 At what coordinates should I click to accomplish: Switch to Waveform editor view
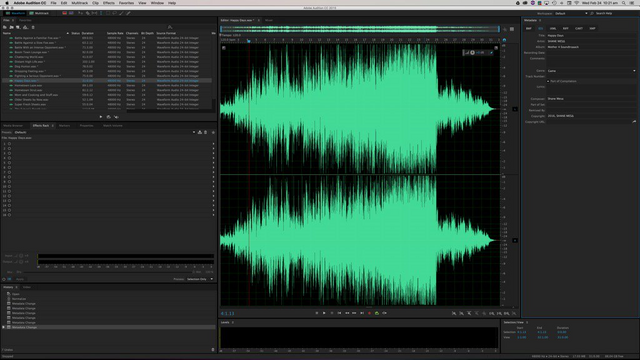pos(15,13)
